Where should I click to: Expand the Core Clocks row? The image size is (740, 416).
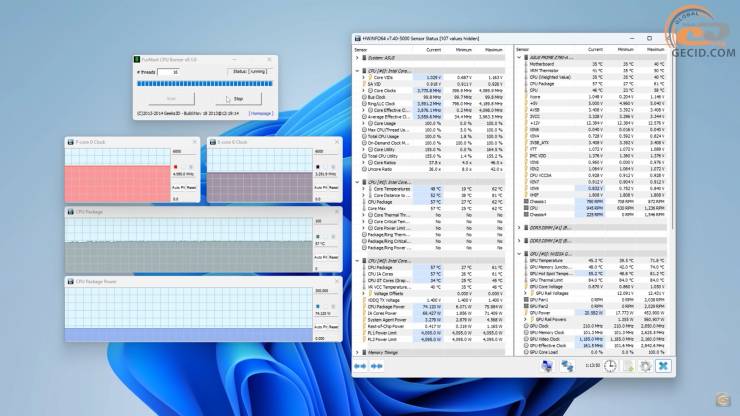pyautogui.click(x=363, y=91)
